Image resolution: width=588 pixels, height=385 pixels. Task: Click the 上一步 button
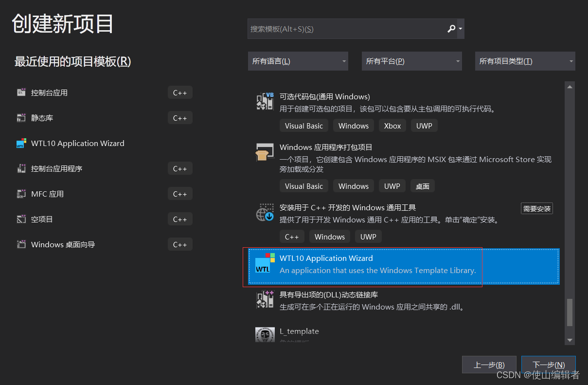pyautogui.click(x=489, y=364)
